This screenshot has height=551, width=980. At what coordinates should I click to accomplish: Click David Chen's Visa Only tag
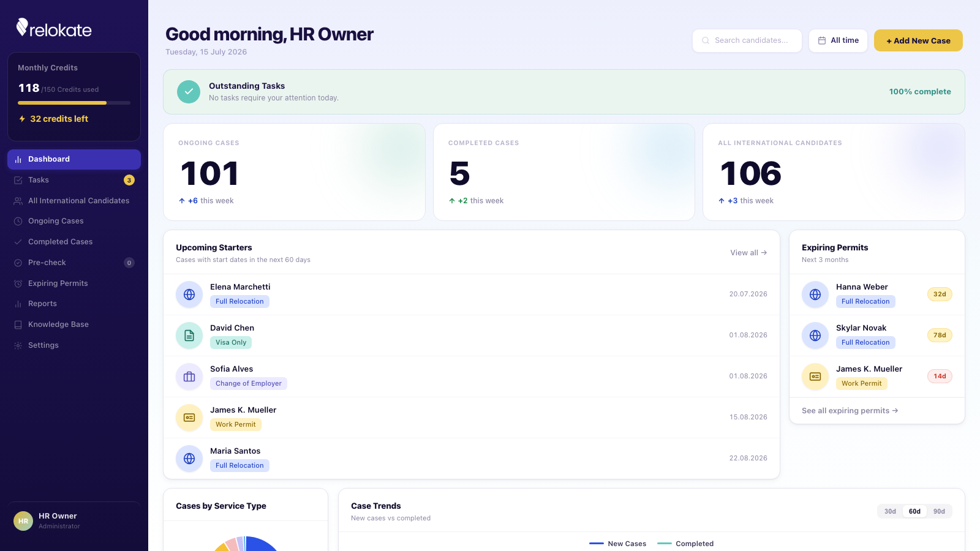pyautogui.click(x=231, y=343)
